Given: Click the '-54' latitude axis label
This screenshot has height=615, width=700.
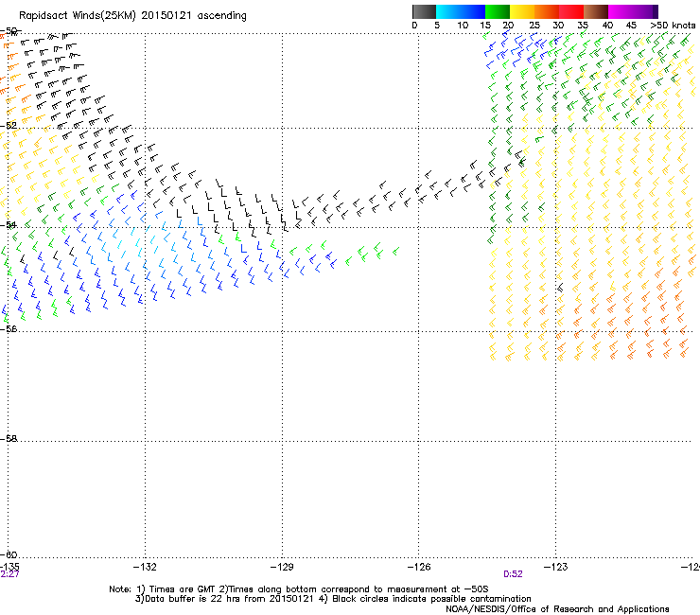Looking at the screenshot, I should point(9,224).
